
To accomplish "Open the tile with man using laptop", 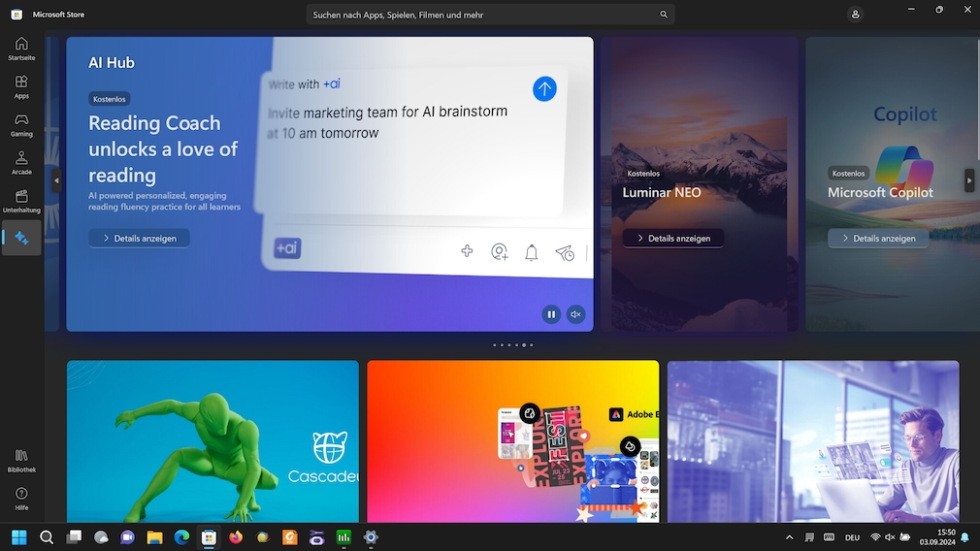I will [813, 441].
